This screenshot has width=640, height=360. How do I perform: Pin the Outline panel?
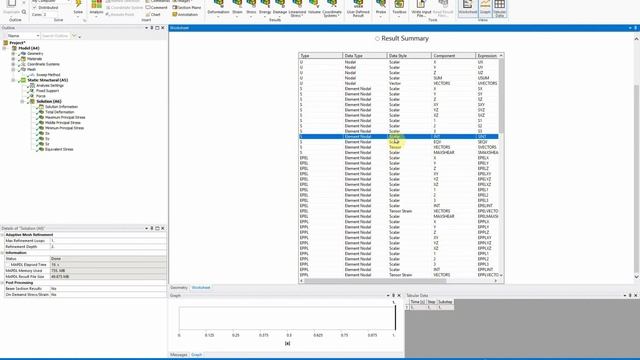(x=151, y=28)
